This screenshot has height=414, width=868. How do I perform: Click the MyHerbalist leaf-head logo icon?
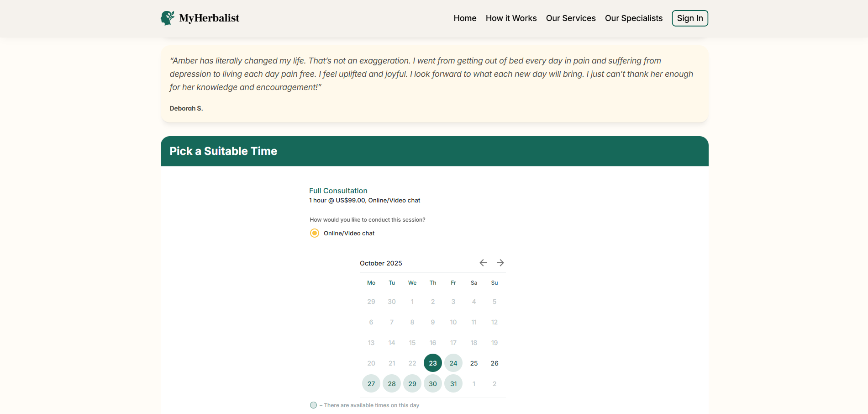pyautogui.click(x=168, y=18)
